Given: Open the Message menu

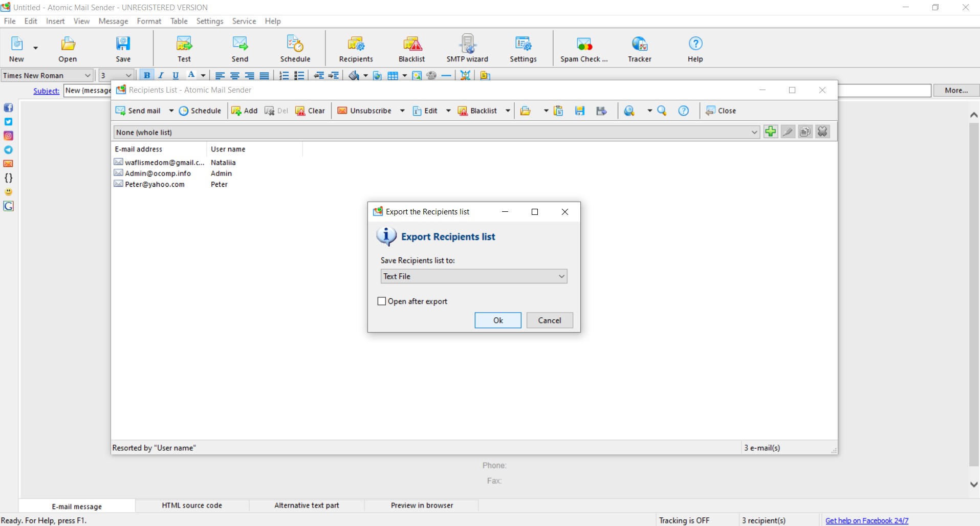Looking at the screenshot, I should (113, 21).
